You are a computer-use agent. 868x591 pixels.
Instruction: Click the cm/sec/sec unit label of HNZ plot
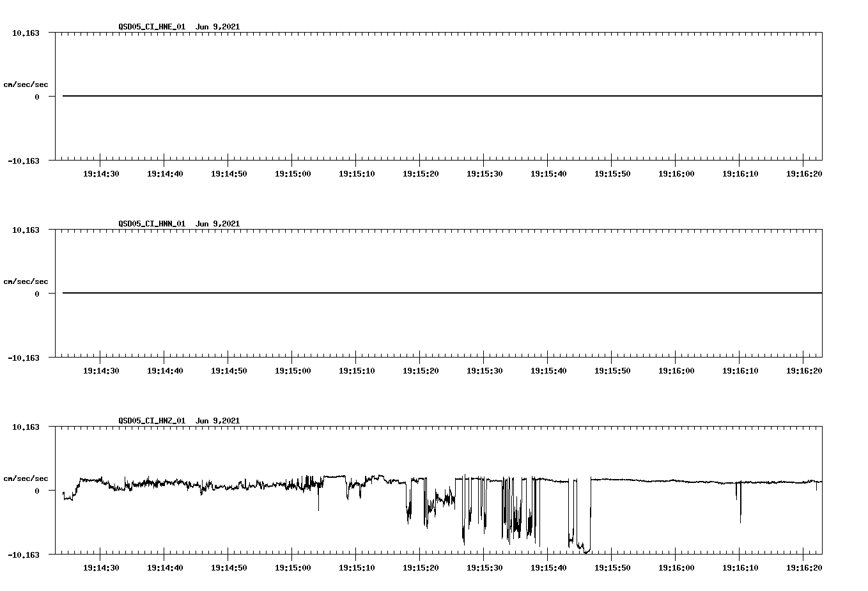(x=26, y=478)
